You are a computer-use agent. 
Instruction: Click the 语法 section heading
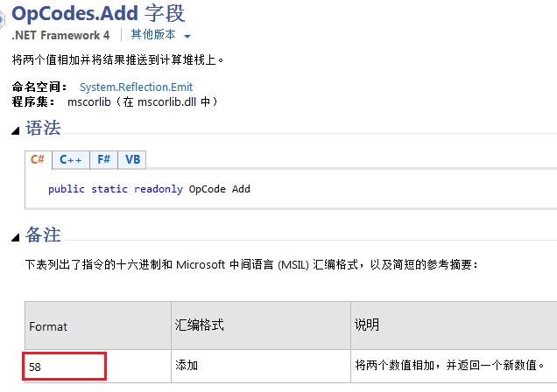(43, 128)
